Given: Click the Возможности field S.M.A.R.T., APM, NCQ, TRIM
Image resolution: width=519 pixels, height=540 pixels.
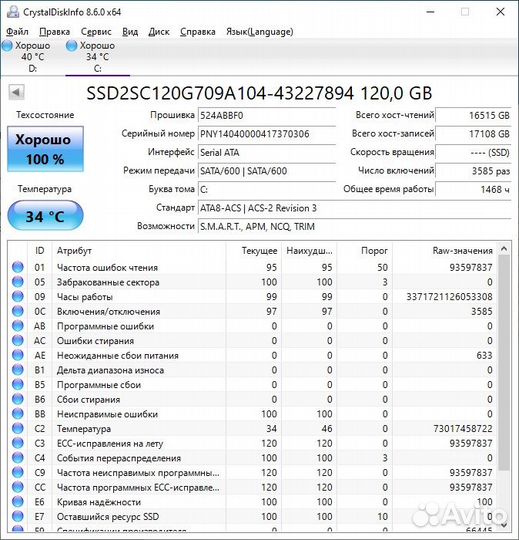Looking at the screenshot, I should tap(355, 227).
